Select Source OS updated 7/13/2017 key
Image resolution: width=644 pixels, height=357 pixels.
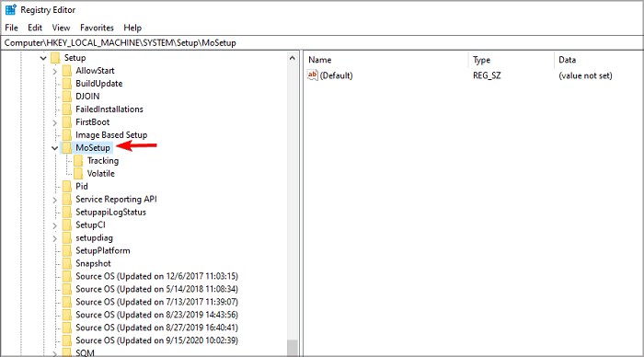[156, 302]
